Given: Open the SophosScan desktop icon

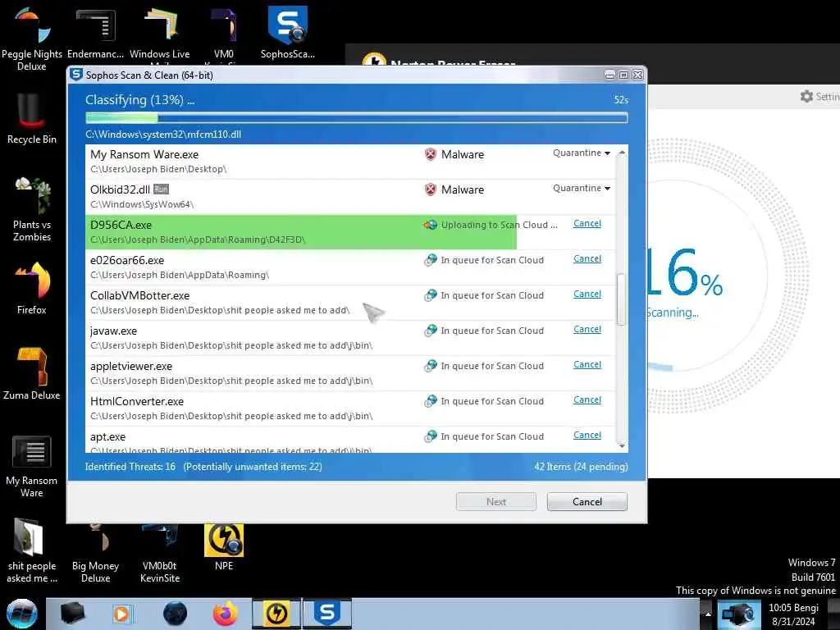Looking at the screenshot, I should tap(288, 32).
